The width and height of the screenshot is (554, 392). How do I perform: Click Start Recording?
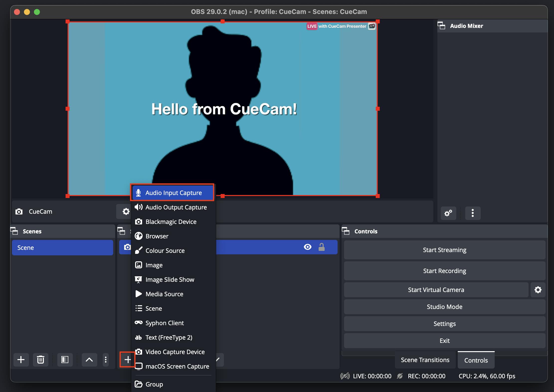pyautogui.click(x=445, y=271)
